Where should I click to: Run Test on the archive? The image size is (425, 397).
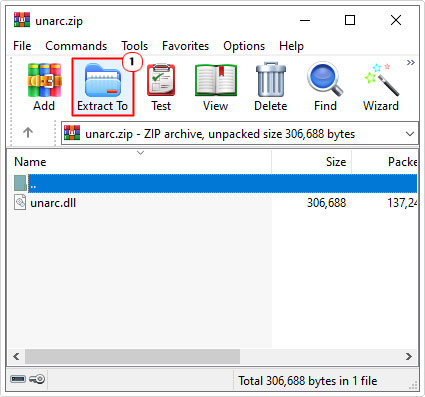click(x=161, y=88)
